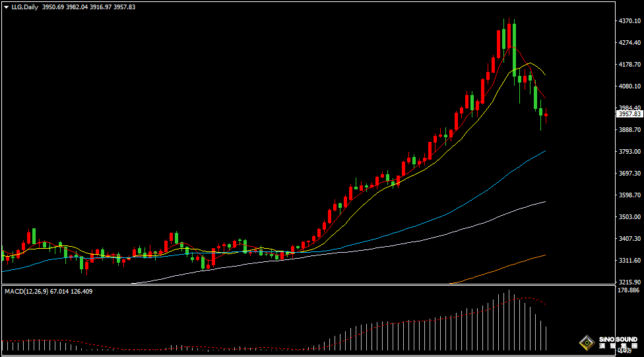
Task: Click the triangle arrow beside LLG,Daily
Action: tap(6, 7)
